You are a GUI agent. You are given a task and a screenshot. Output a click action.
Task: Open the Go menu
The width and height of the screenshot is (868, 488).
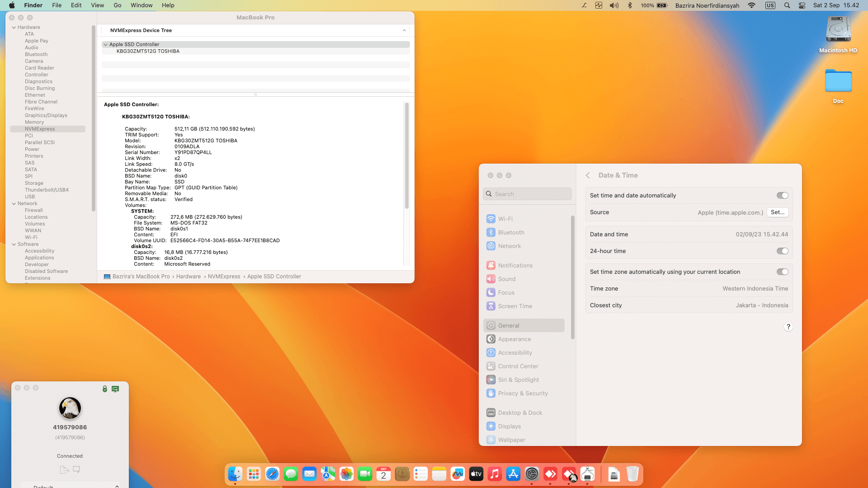pyautogui.click(x=118, y=5)
